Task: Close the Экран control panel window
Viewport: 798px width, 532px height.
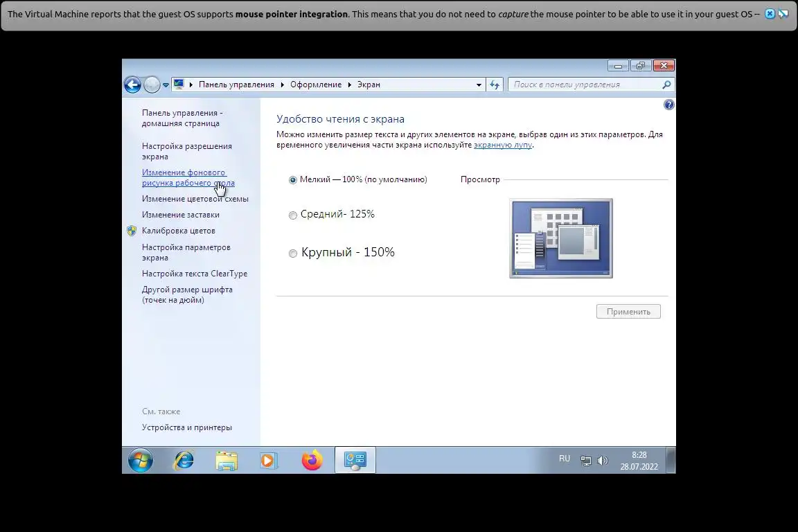Action: pyautogui.click(x=664, y=66)
